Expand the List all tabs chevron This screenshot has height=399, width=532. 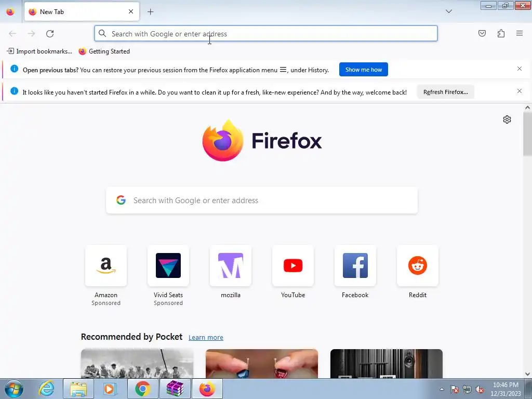coord(448,11)
